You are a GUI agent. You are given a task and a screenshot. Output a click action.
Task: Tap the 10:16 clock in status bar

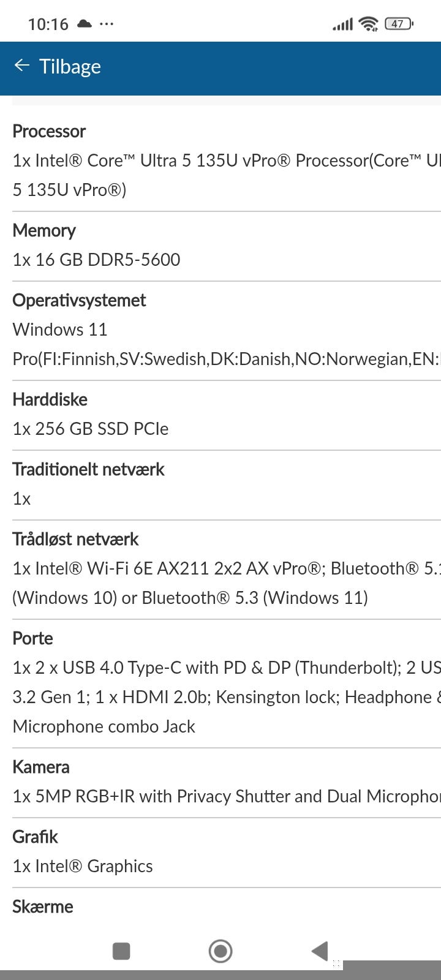pyautogui.click(x=48, y=24)
